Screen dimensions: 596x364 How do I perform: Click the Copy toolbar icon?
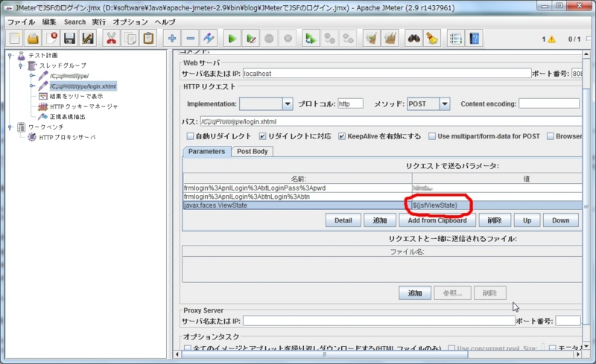[130, 39]
